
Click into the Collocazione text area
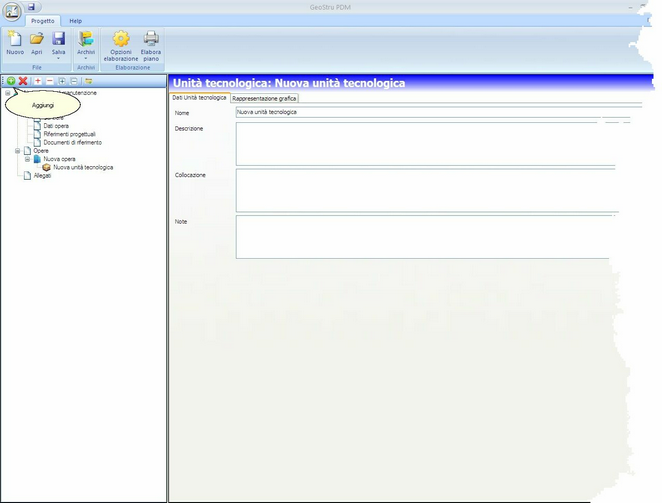[x=427, y=190]
